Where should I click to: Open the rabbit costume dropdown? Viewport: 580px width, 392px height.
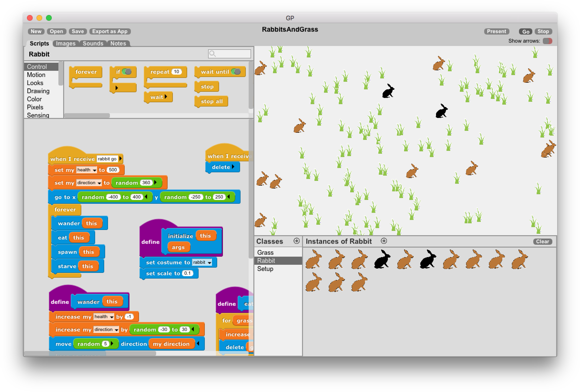pyautogui.click(x=209, y=263)
